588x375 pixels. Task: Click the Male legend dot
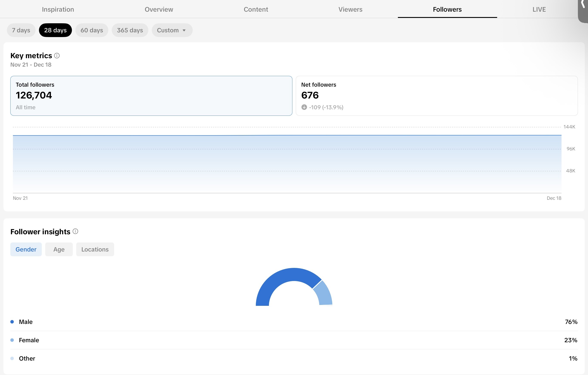pos(12,322)
